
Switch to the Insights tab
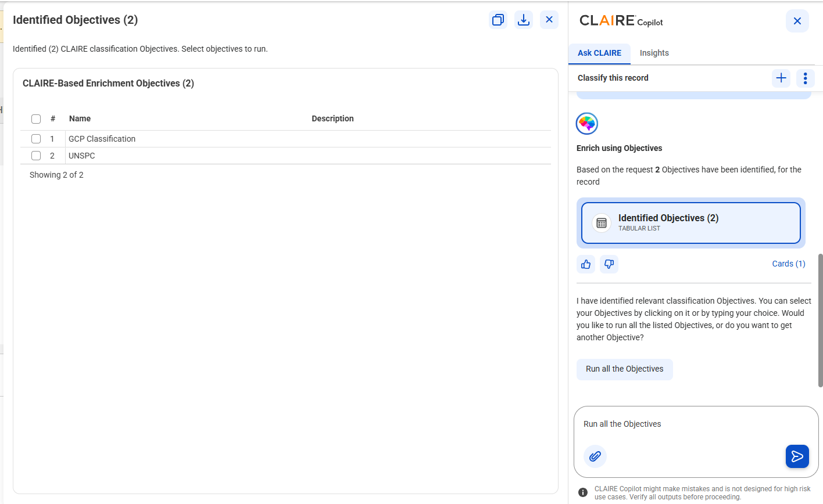(x=654, y=53)
